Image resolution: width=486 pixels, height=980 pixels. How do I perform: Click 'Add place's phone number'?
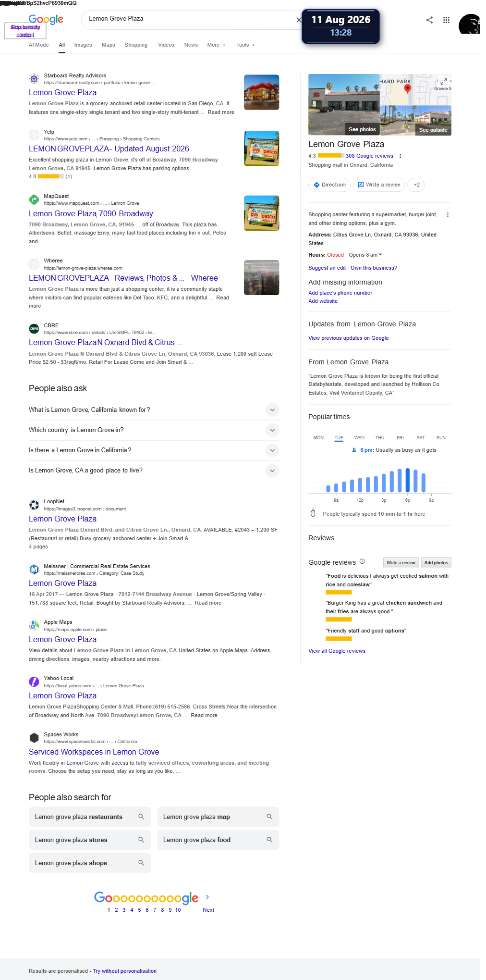340,293
